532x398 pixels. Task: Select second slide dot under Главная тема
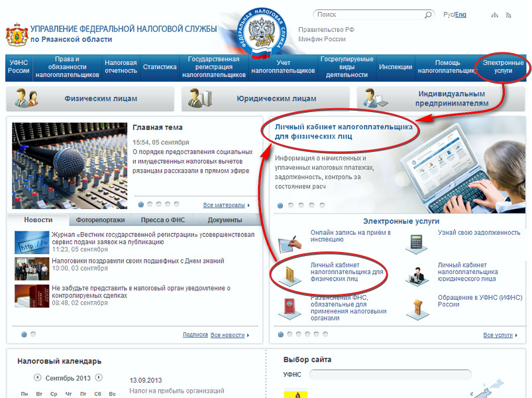(x=150, y=204)
